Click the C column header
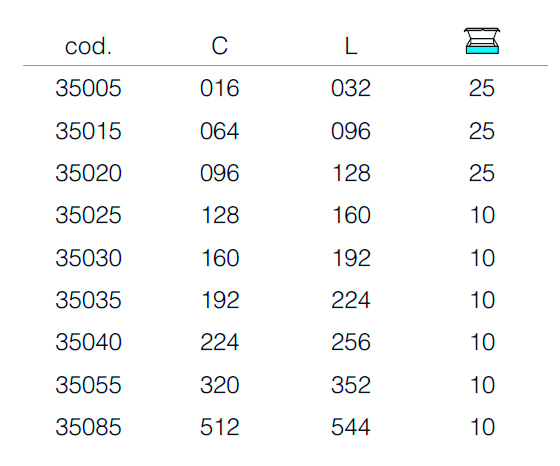The height and width of the screenshot is (466, 560). coord(219,46)
